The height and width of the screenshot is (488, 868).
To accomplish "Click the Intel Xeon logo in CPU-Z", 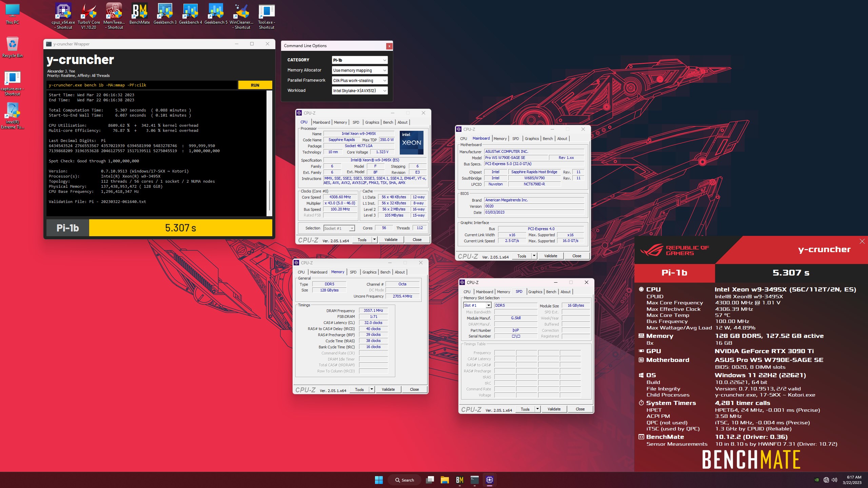I will coord(412,143).
